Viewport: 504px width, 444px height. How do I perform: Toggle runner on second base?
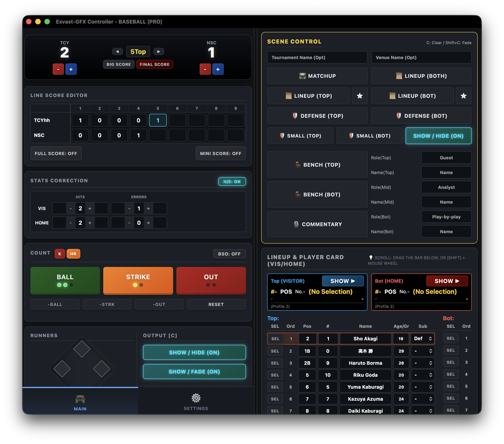[x=82, y=349]
